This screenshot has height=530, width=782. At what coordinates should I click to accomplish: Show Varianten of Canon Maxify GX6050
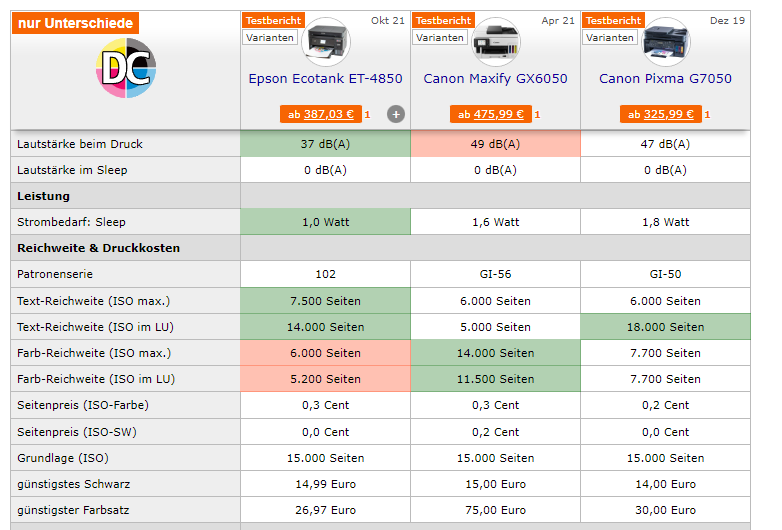coord(440,37)
